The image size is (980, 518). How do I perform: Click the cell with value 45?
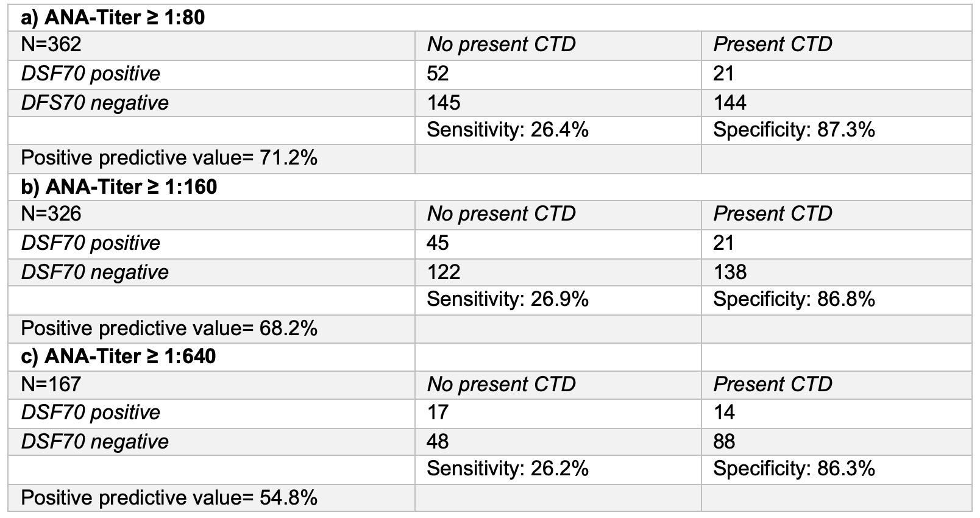(x=438, y=243)
